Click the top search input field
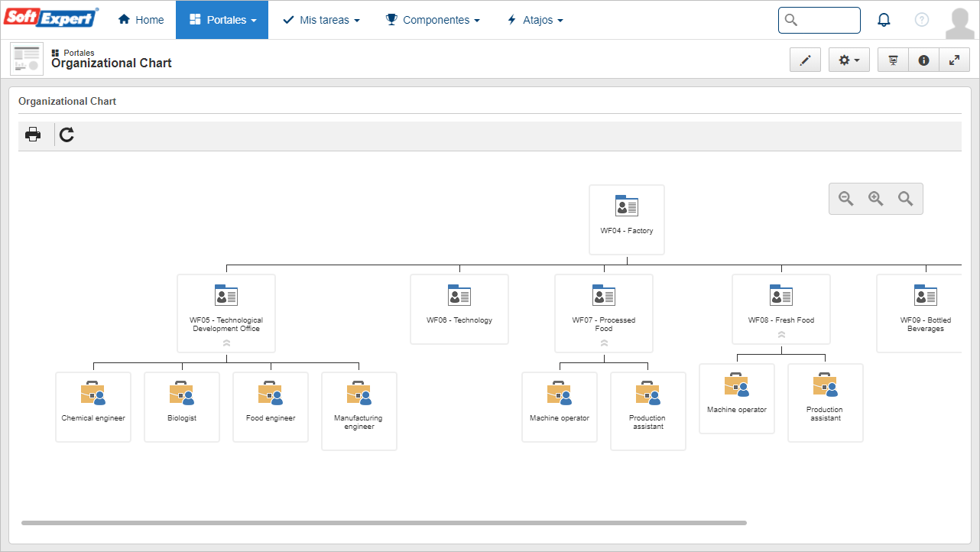 coord(819,20)
